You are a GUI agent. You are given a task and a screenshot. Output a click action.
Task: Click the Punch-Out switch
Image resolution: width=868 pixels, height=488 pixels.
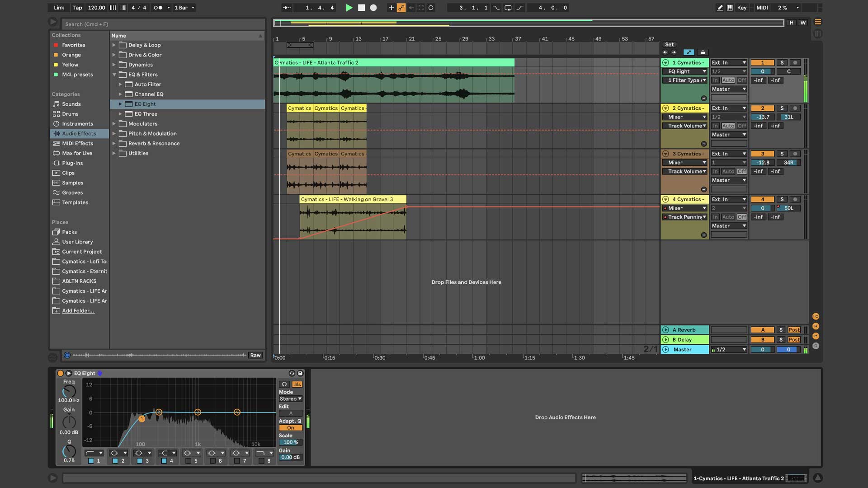coord(520,8)
